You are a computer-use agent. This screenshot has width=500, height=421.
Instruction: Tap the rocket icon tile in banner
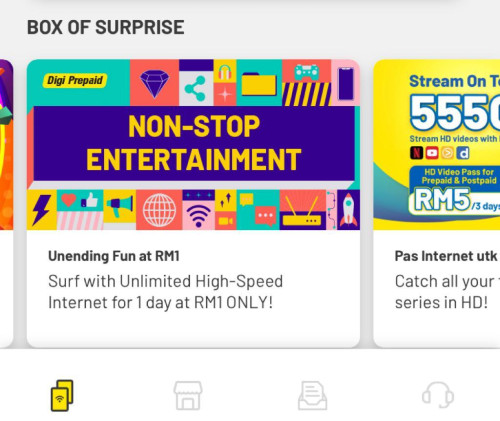click(348, 210)
